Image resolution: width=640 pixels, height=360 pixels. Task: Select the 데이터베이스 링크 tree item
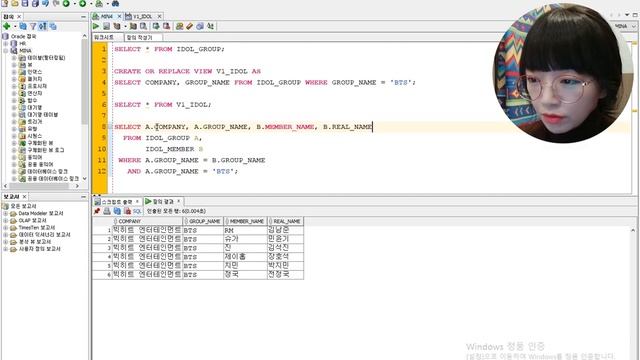pyautogui.click(x=47, y=171)
